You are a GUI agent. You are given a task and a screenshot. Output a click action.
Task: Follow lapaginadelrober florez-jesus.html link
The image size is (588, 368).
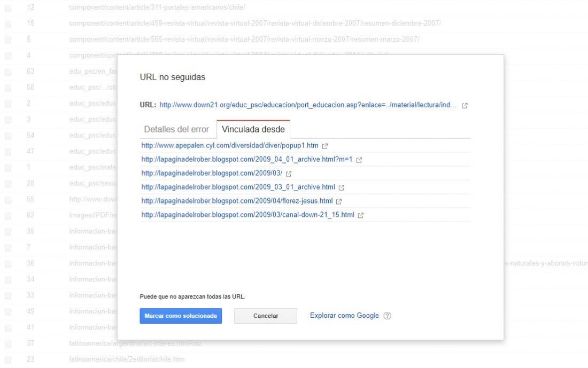[237, 201]
